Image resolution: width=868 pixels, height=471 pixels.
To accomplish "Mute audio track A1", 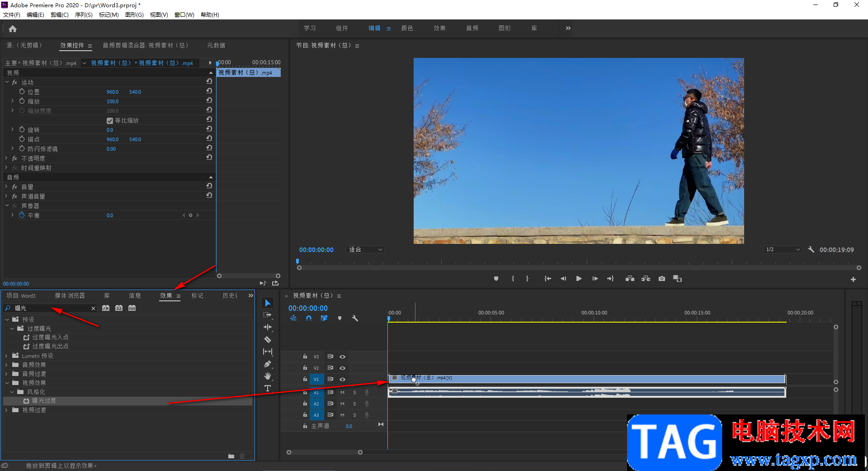I will click(x=342, y=392).
